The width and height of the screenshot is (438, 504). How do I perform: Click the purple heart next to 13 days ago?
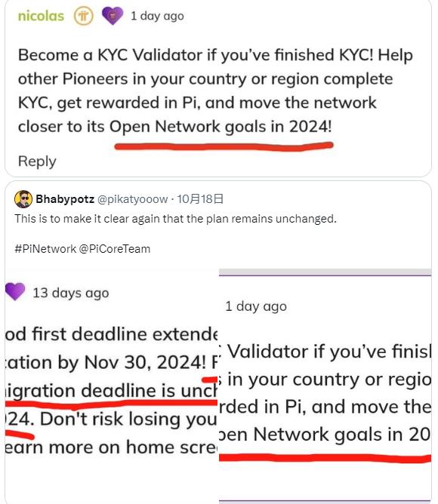[x=15, y=291]
